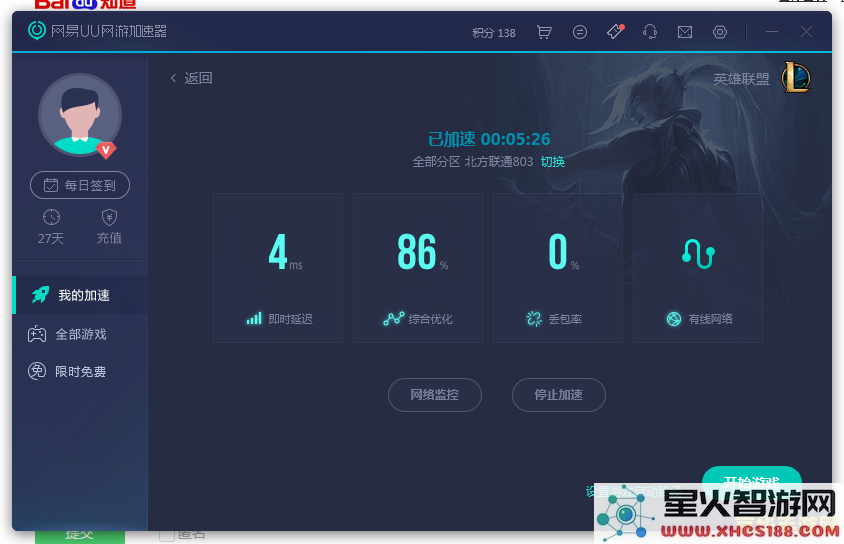Click the 综合优化 86% card
Image resolution: width=844 pixels, height=544 pixels.
coord(418,268)
